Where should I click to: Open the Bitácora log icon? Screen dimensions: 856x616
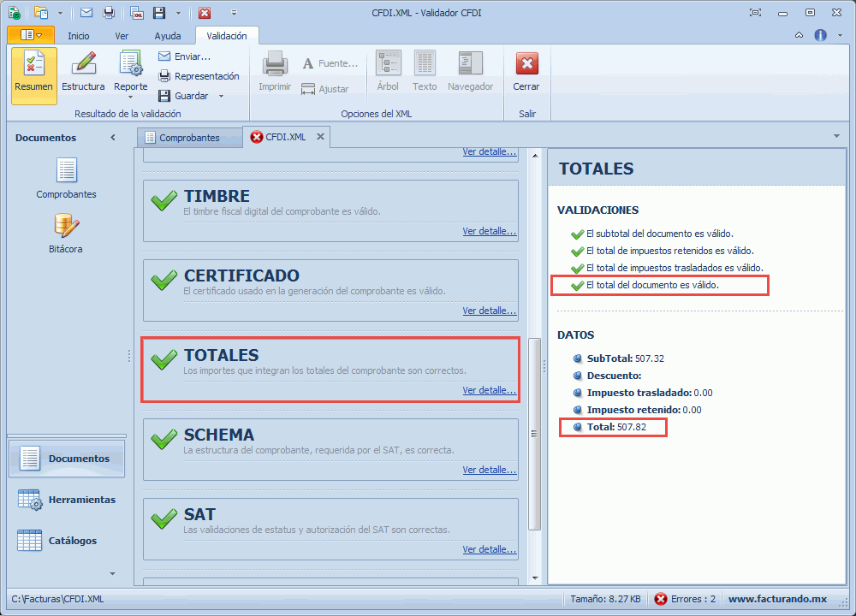pyautogui.click(x=66, y=227)
